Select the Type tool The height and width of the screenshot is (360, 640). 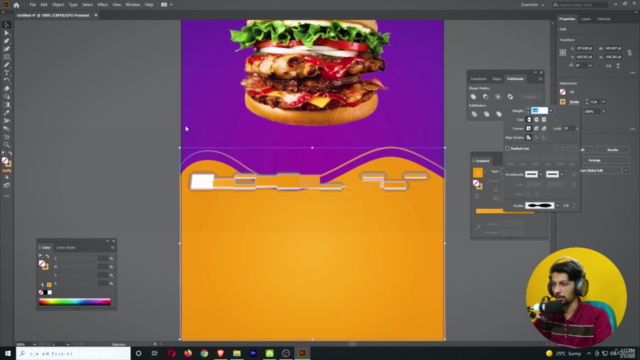(7, 73)
